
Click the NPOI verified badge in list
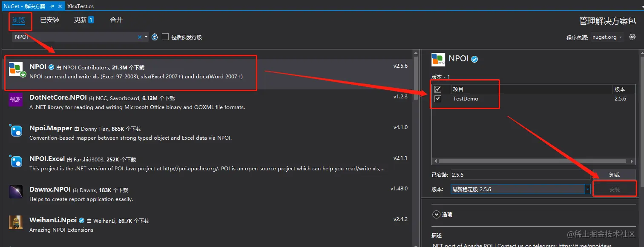point(51,67)
